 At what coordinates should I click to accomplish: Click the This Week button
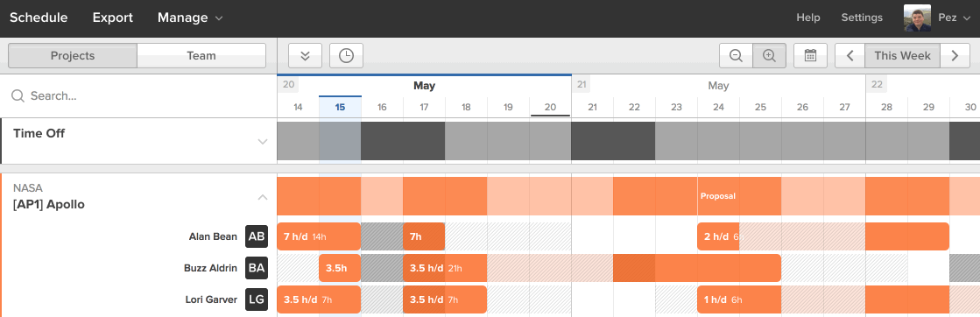[x=903, y=56]
